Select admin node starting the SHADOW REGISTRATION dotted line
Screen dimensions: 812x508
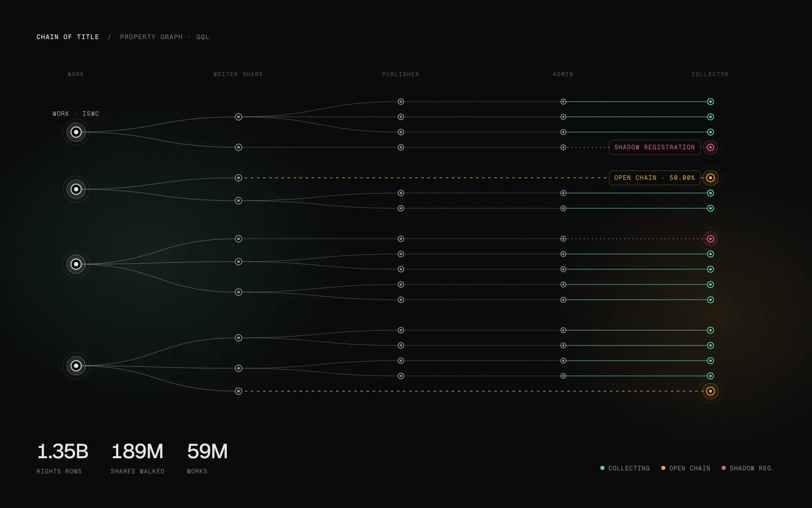coord(563,147)
